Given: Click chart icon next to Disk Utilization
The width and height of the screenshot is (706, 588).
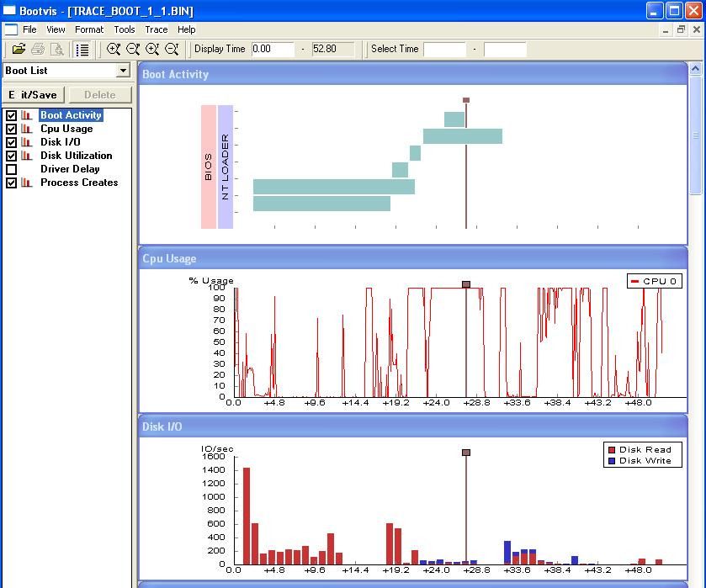Looking at the screenshot, I should point(27,156).
